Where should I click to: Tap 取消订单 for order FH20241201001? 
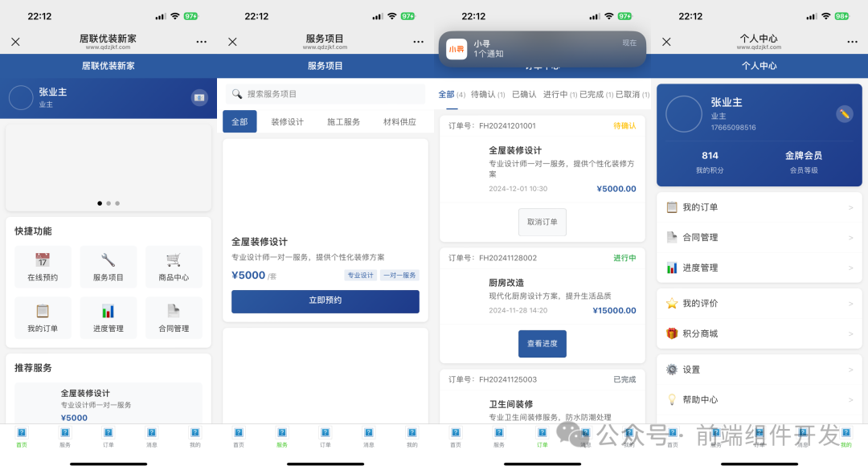tap(542, 222)
